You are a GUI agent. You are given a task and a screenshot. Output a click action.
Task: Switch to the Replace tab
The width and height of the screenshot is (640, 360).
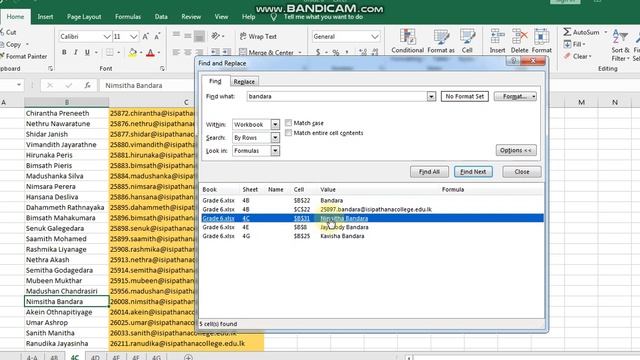click(x=244, y=82)
